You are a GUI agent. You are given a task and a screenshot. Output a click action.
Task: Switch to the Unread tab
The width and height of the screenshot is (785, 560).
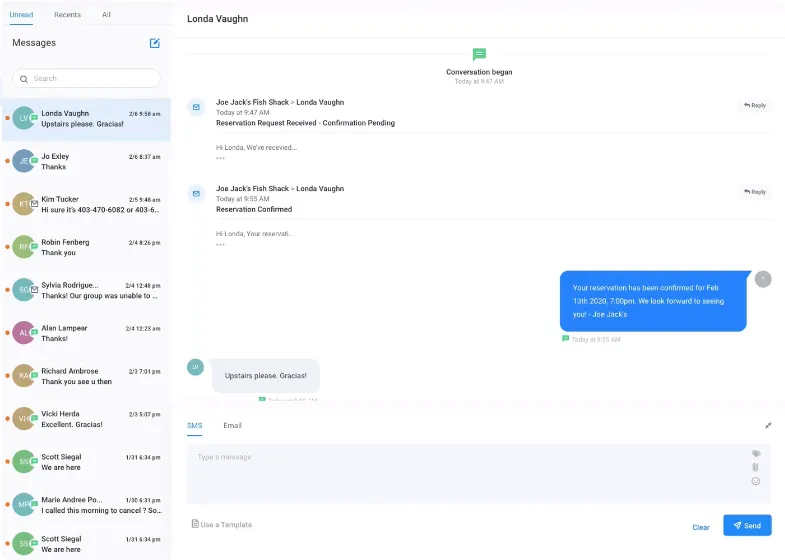point(21,15)
